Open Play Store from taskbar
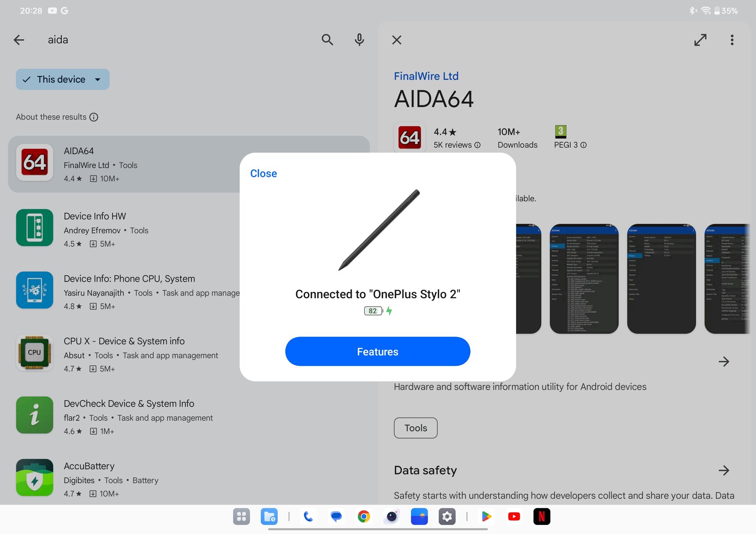The width and height of the screenshot is (756, 534). point(486,516)
